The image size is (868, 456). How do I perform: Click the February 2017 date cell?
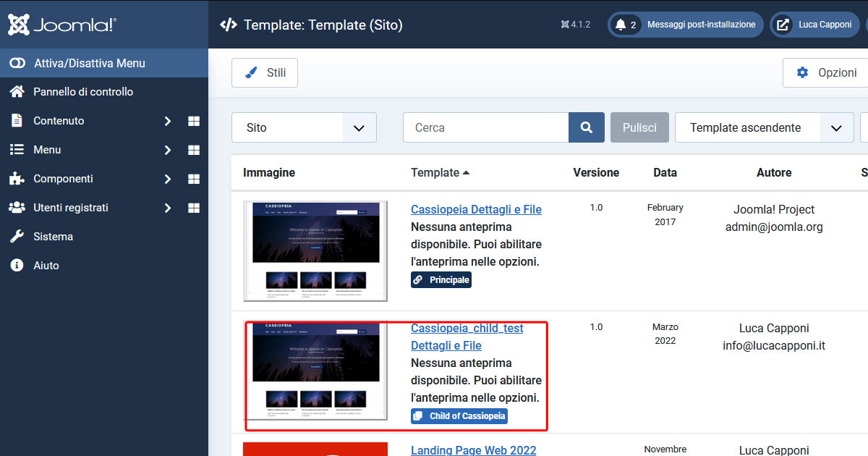[665, 215]
